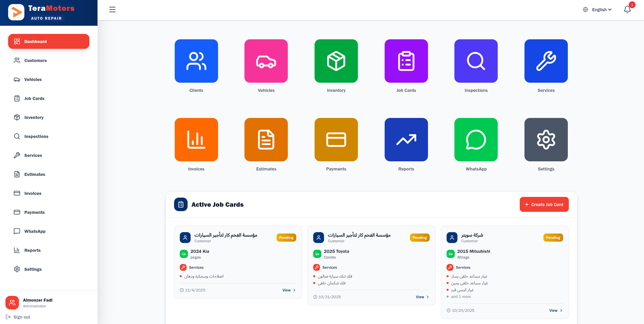
Task: Select the Reports trend icon
Action: 406,139
